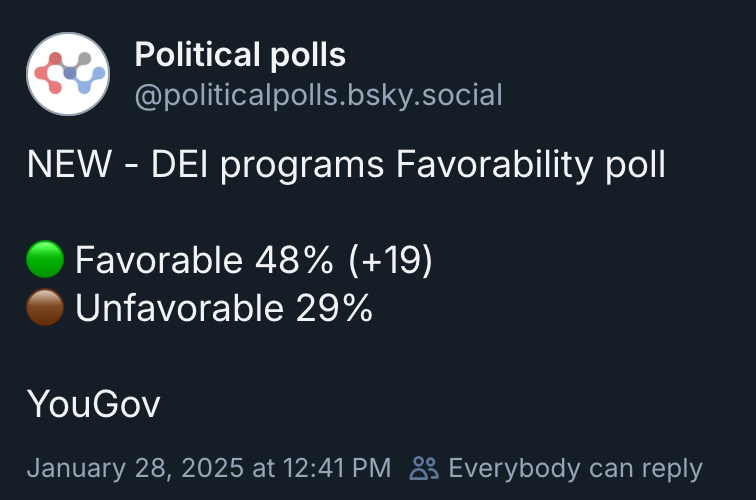This screenshot has width=756, height=500.
Task: Click the Unfavorable word in poll results
Action: click(179, 308)
